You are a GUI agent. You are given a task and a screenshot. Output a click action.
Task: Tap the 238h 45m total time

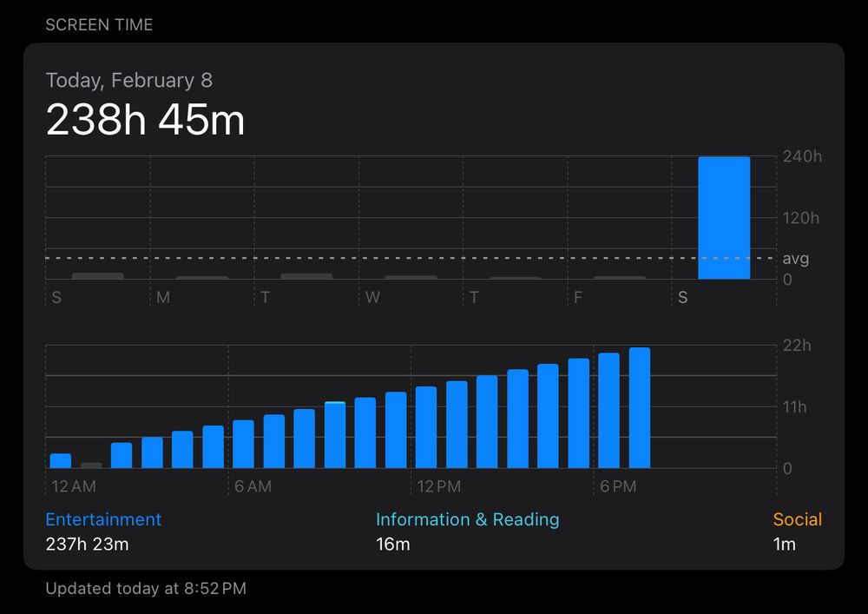[144, 121]
